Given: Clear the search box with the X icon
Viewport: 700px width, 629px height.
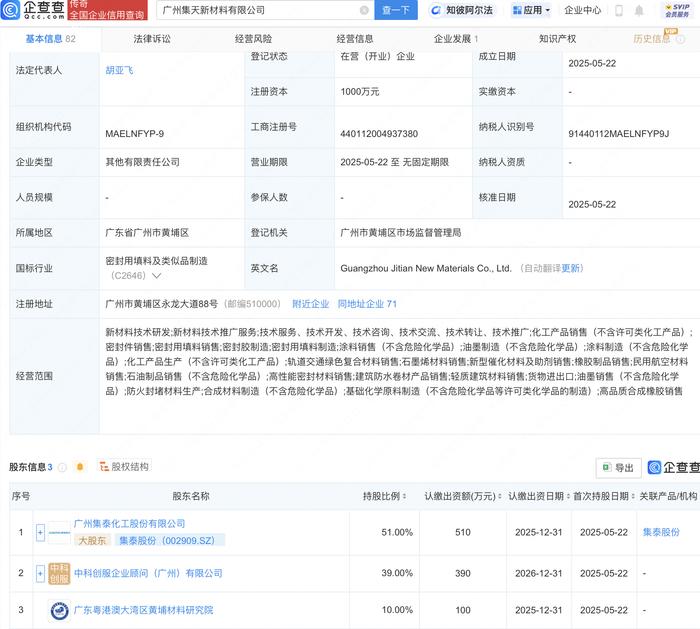Looking at the screenshot, I should coord(364,10).
